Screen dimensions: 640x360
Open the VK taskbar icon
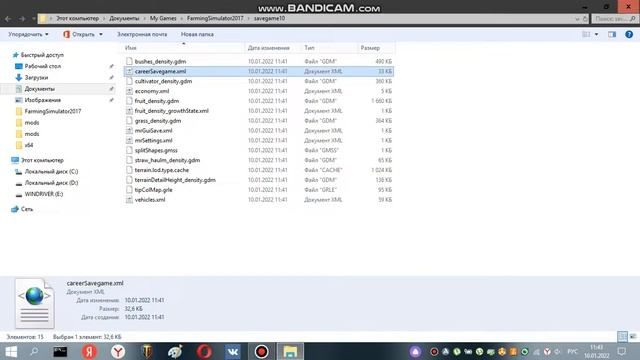tap(233, 351)
